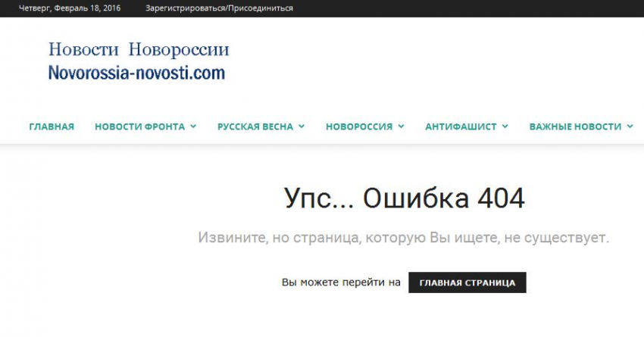The image size is (644, 337).
Task: Open the ВАЖНЫЕ НОВОСТИ navigation label
Action: 575,126
